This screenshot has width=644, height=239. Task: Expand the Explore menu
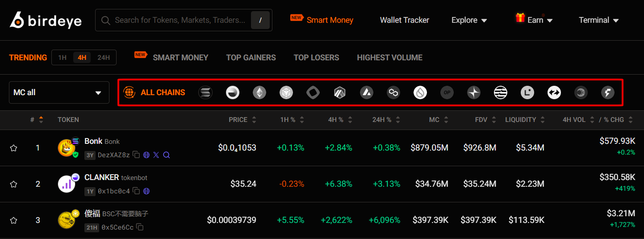469,20
